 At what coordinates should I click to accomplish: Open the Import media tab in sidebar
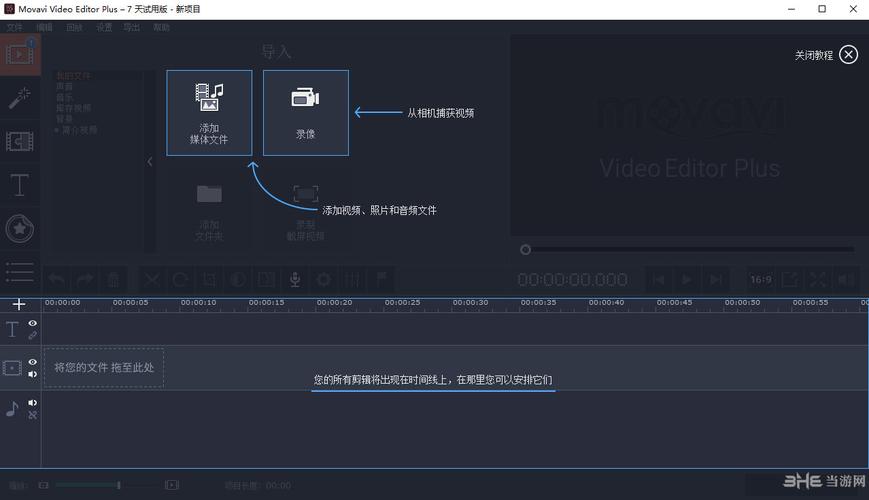click(20, 54)
